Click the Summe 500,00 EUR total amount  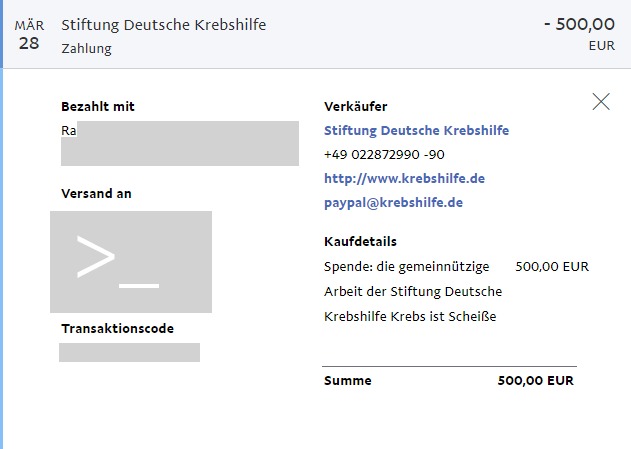tap(535, 381)
